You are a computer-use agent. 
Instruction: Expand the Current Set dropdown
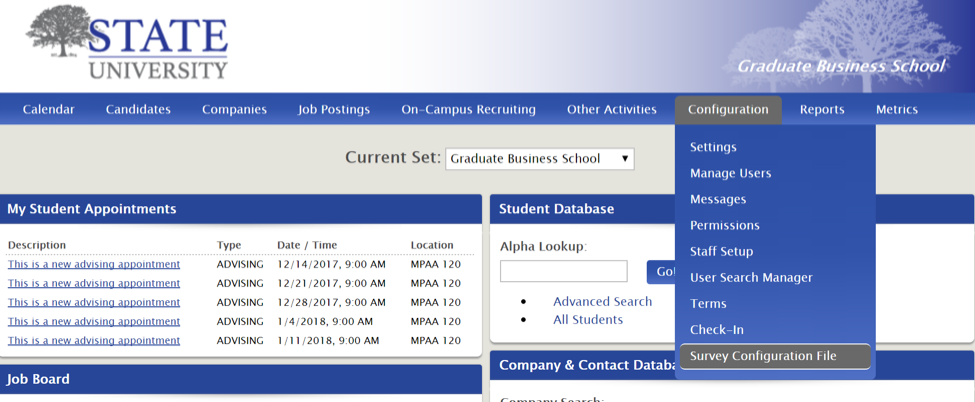[540, 159]
